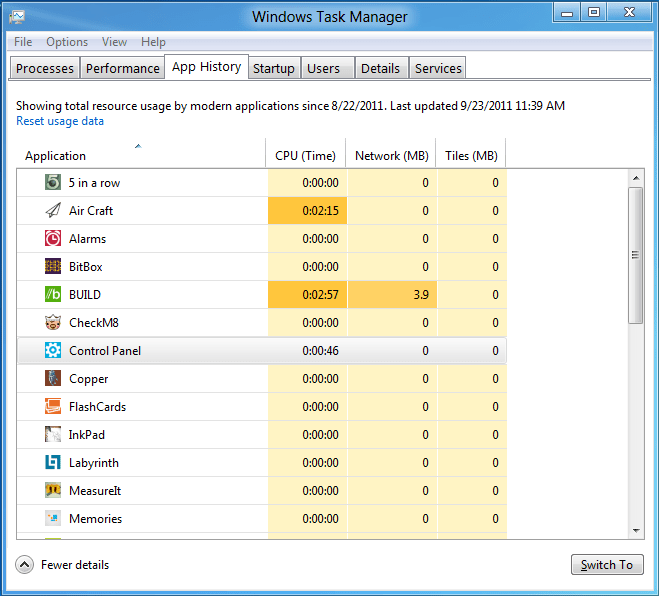Select the BUILD application name
This screenshot has width=659, height=596.
(85, 295)
